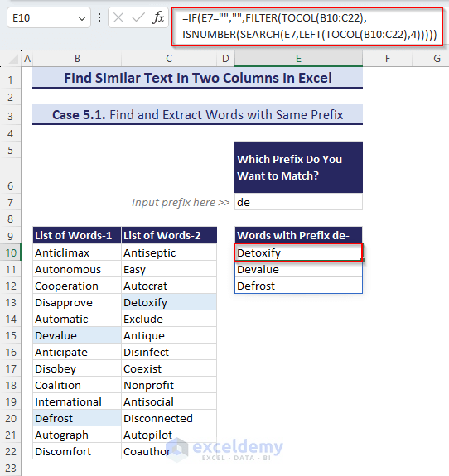
Task: Select the Defrost cell in row 20
Action: tap(77, 418)
